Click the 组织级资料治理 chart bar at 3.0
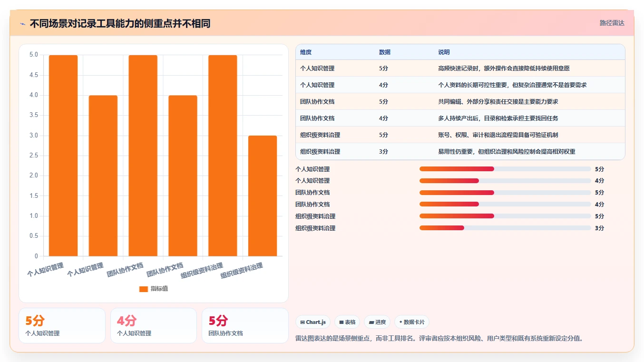The width and height of the screenshot is (644, 362). 263,196
